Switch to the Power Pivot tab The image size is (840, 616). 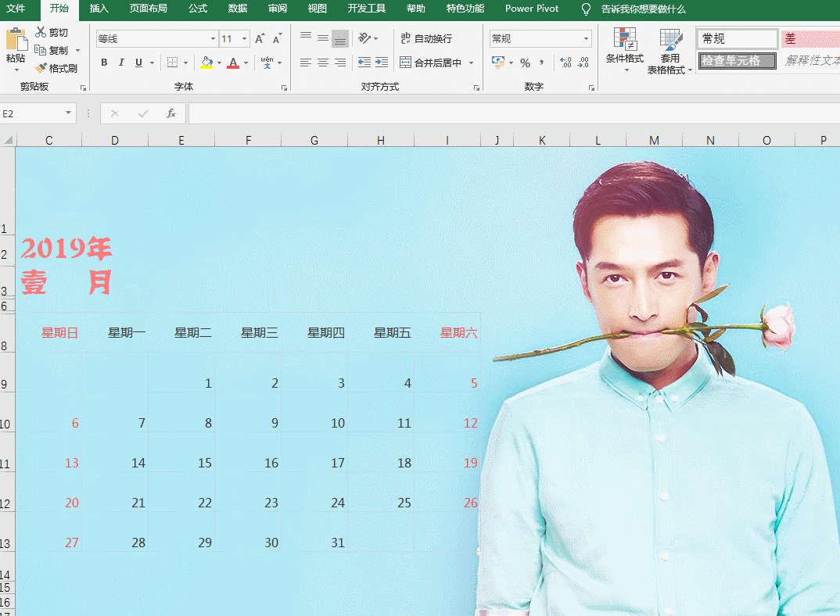[x=531, y=9]
